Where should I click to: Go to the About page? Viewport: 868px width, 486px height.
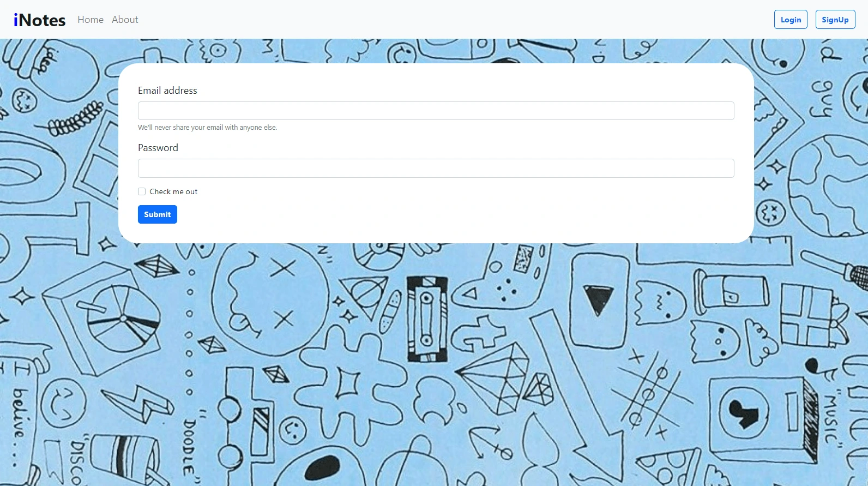(125, 20)
